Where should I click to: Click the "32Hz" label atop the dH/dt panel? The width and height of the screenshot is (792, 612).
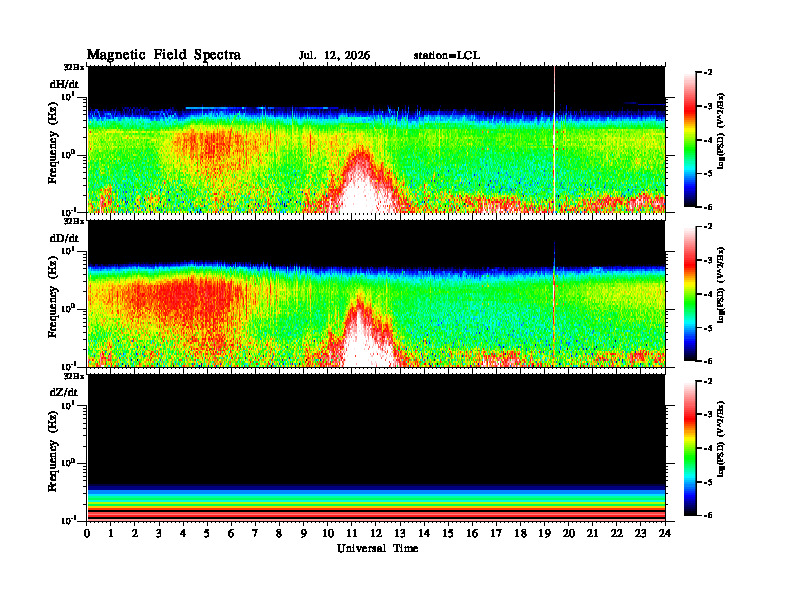click(73, 67)
